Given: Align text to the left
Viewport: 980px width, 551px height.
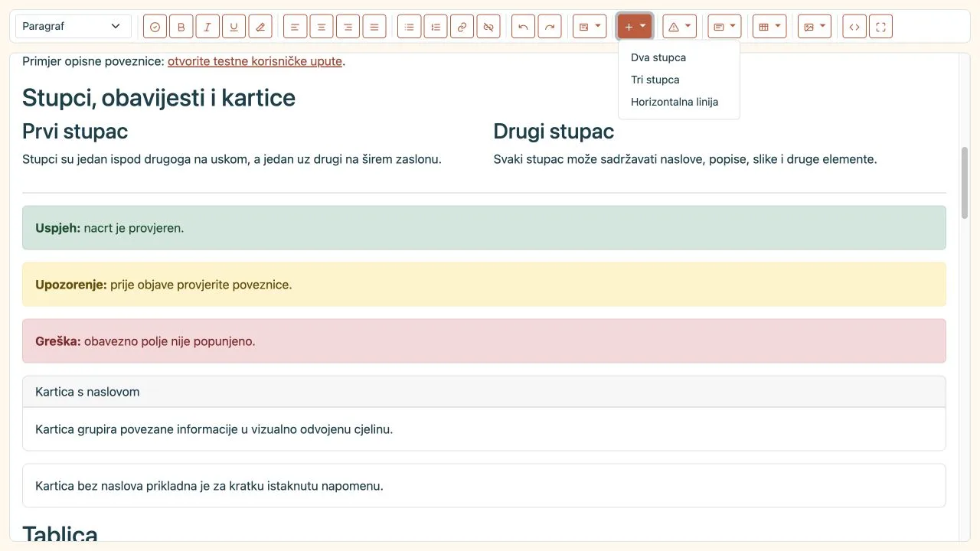Looking at the screenshot, I should (x=296, y=27).
